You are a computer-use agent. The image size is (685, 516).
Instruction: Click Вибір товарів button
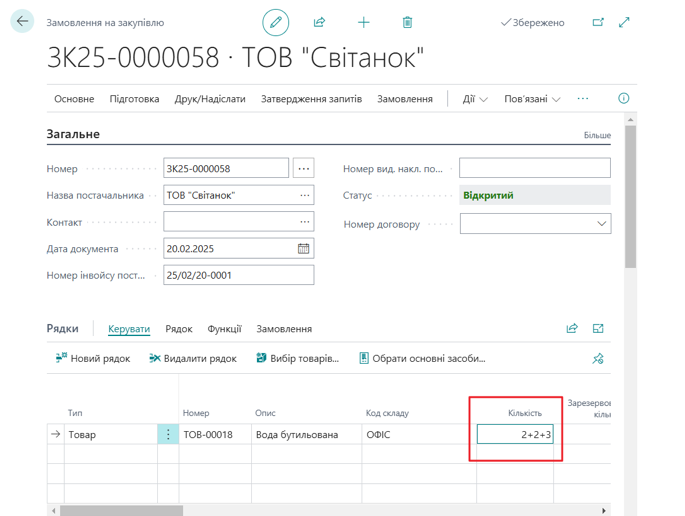tap(297, 358)
